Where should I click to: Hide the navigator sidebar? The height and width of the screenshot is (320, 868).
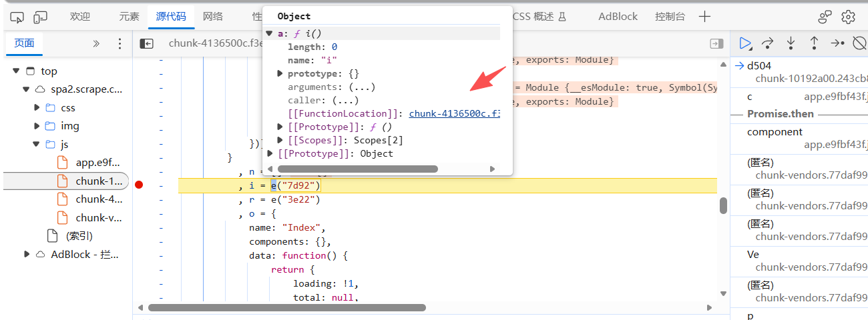(x=146, y=43)
